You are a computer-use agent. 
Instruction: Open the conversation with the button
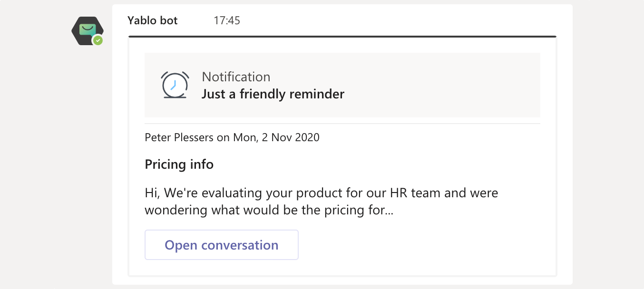[x=221, y=245]
